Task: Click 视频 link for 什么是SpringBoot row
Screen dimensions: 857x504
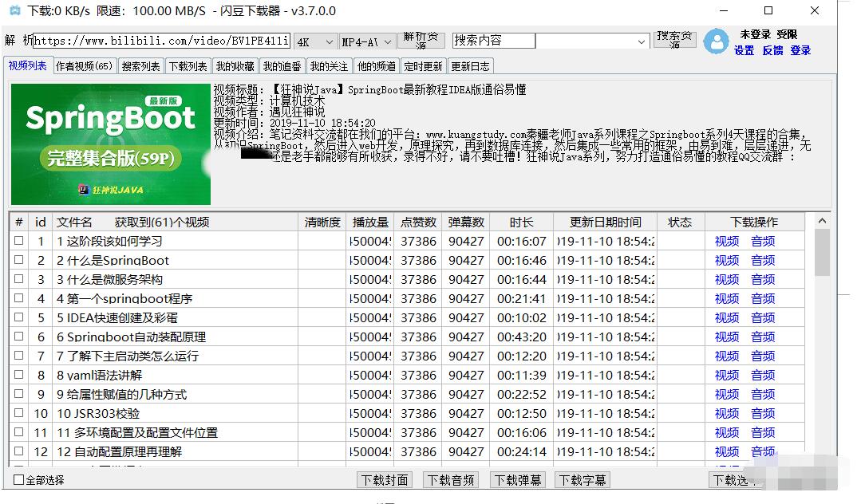Action: click(x=727, y=260)
